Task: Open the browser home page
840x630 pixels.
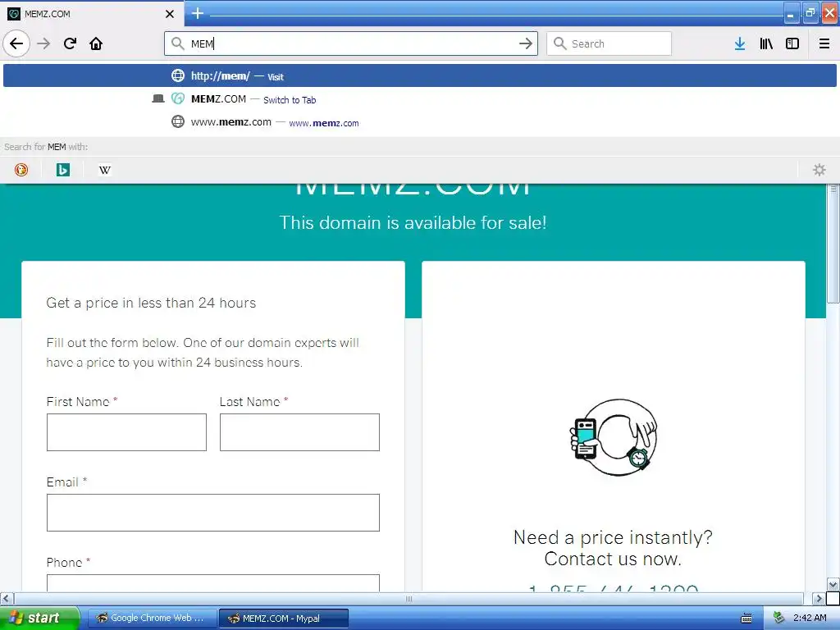Action: [x=96, y=43]
